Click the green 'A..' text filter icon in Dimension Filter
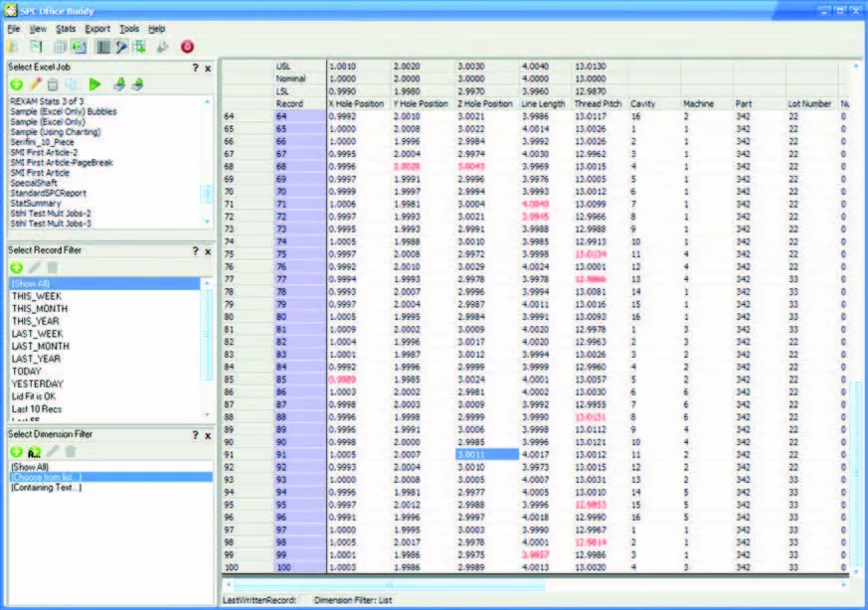The height and width of the screenshot is (610, 868). (x=35, y=452)
